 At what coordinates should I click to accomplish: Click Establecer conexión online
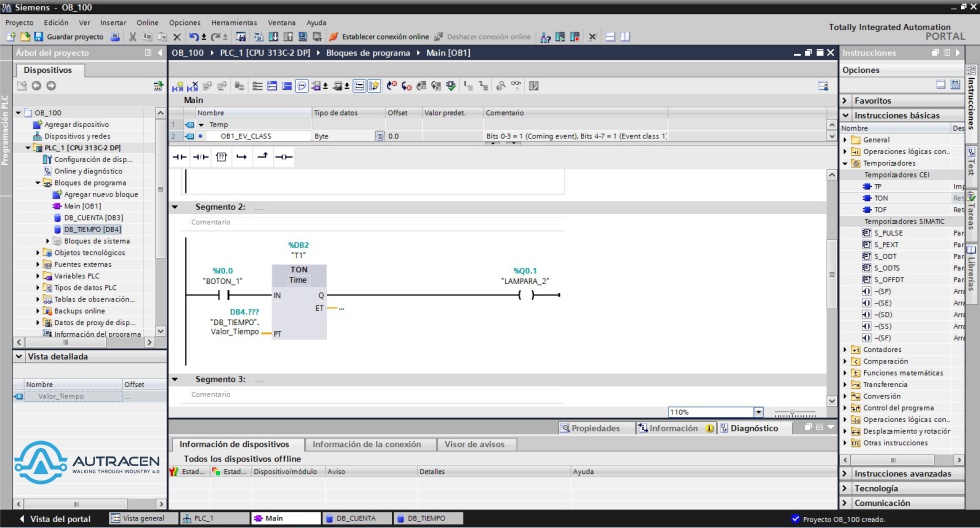tap(379, 37)
